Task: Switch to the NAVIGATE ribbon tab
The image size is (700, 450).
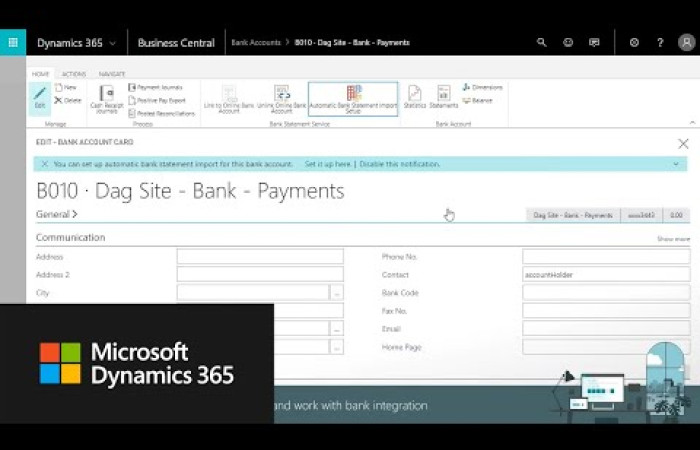Action: [x=112, y=74]
